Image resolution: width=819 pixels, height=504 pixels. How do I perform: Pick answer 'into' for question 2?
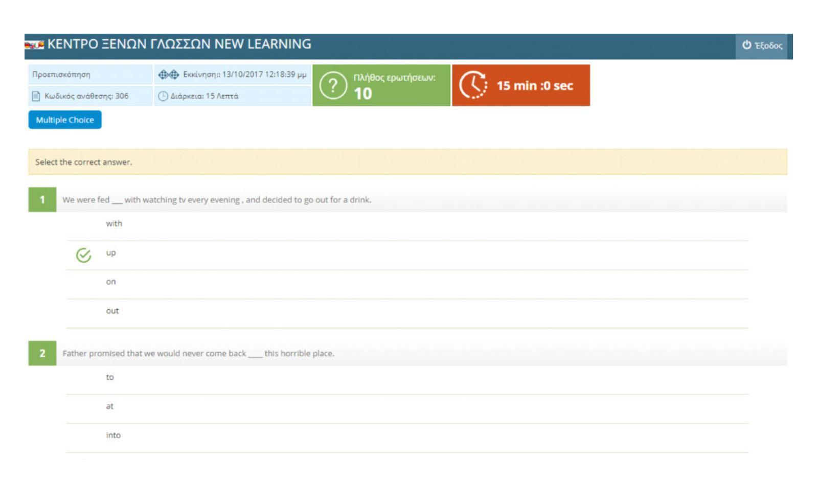(x=113, y=436)
